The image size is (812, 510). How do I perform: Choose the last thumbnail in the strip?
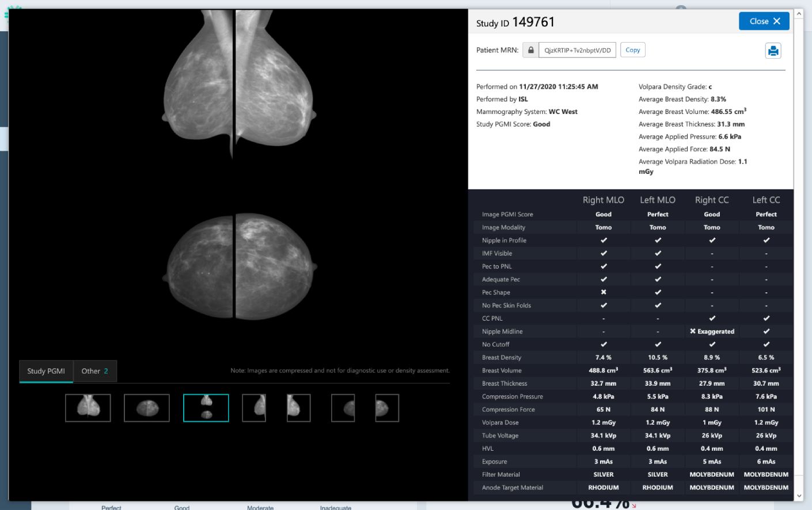click(x=387, y=408)
